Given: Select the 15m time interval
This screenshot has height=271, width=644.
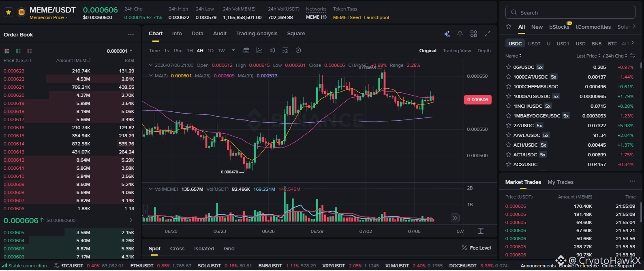Looking at the screenshot, I should click(178, 51).
